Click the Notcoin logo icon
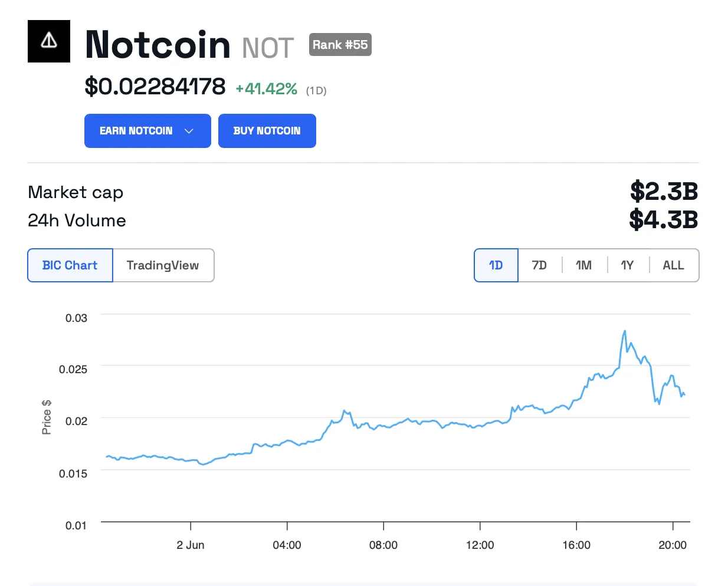Screen dimensions: 728x586 tap(48, 41)
